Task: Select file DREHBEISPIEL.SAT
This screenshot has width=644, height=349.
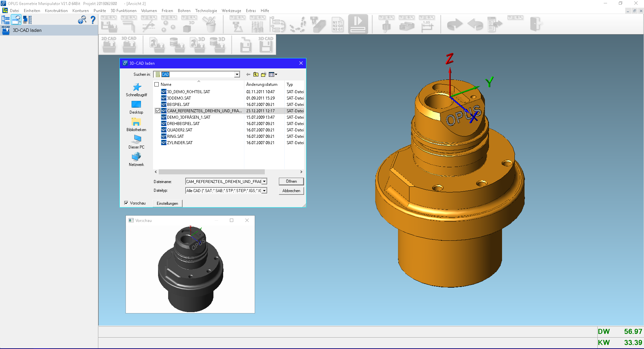Action: click(183, 123)
